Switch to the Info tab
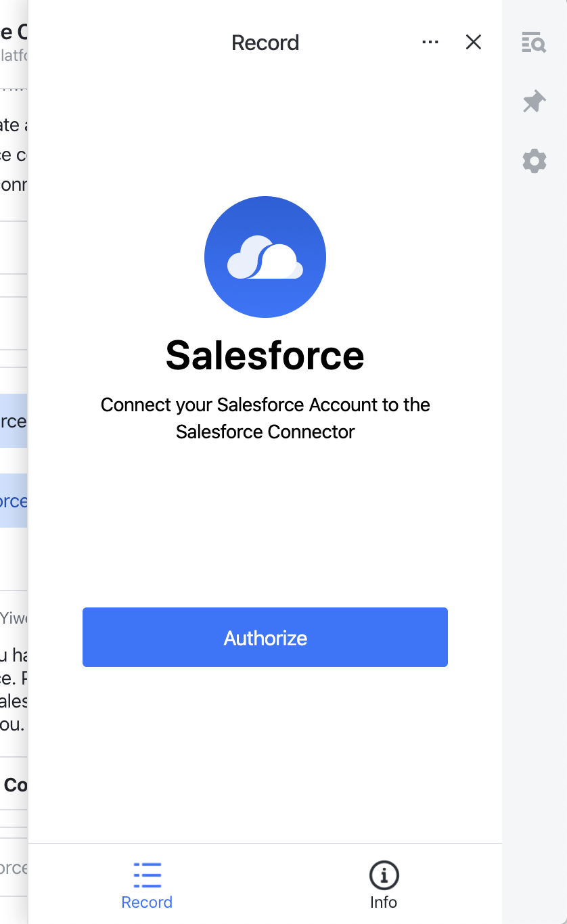Image resolution: width=567 pixels, height=924 pixels. coord(384,884)
